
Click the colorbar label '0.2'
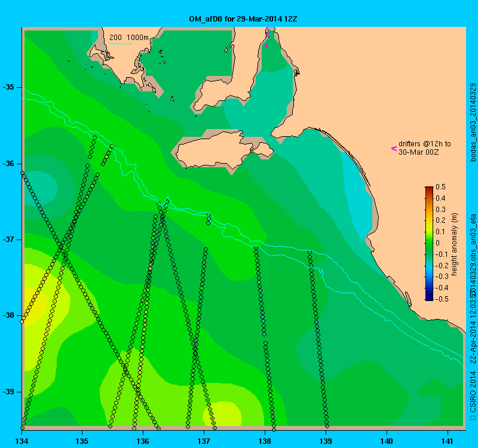tap(440, 220)
